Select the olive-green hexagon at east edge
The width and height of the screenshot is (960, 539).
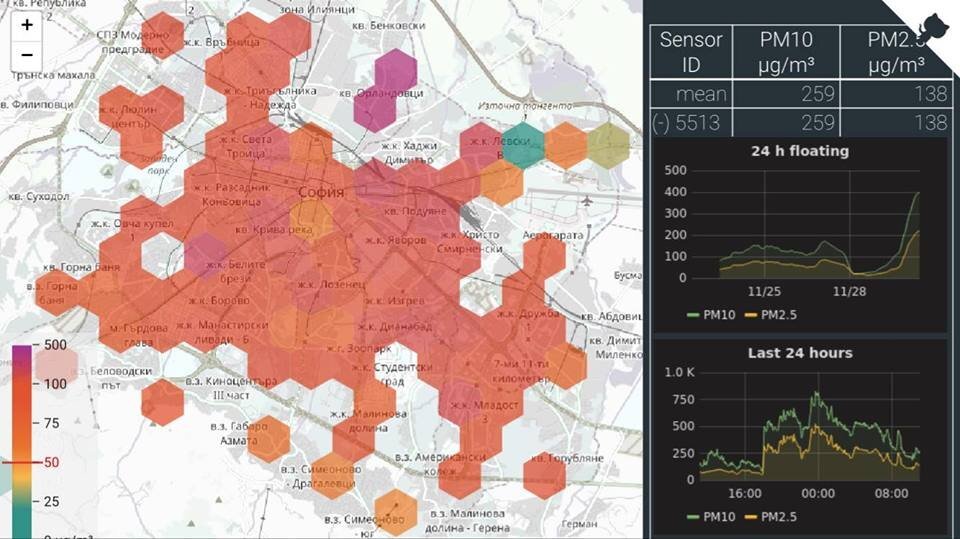pyautogui.click(x=609, y=145)
